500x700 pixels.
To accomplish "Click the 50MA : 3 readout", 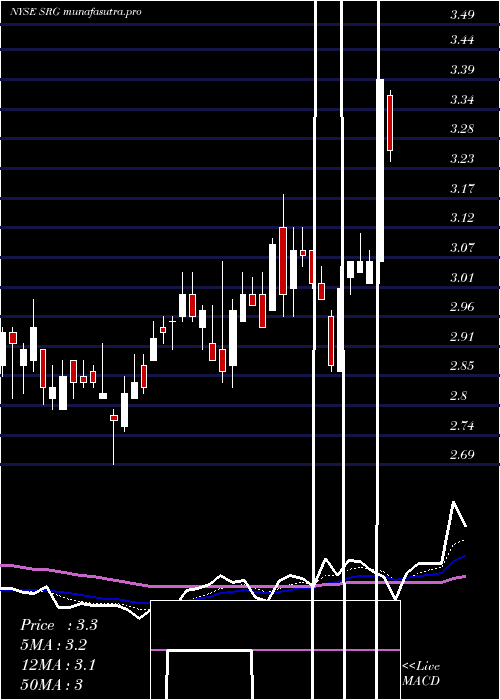I will 51,684.
